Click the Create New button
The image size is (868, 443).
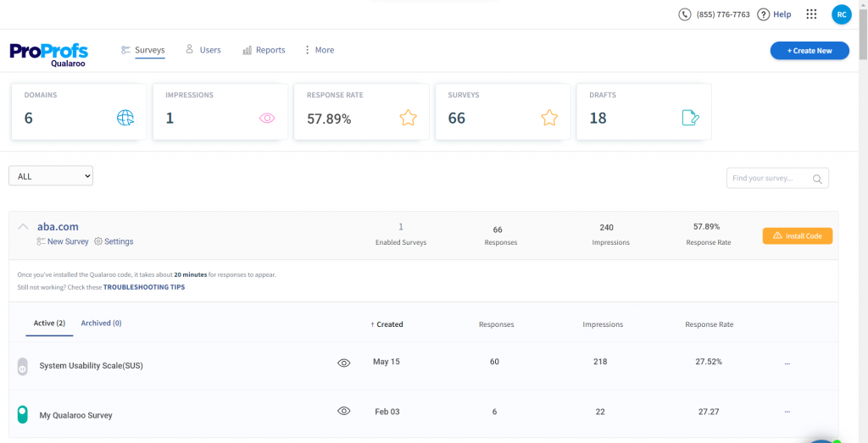coord(810,50)
